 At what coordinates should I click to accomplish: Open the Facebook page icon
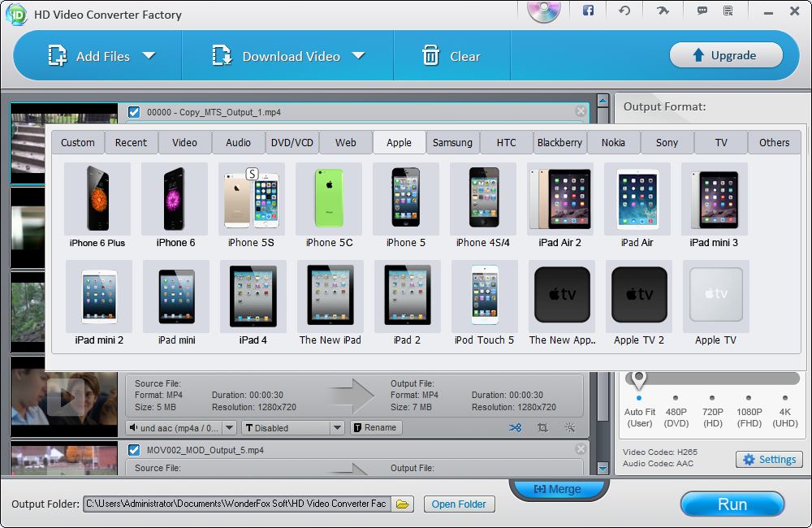588,11
